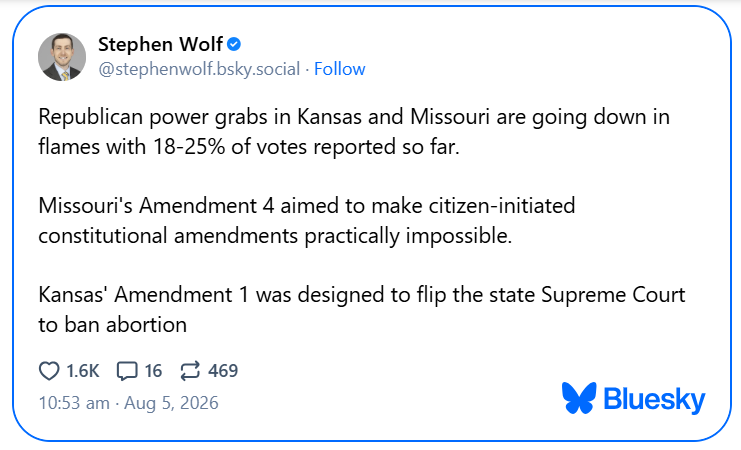Click the 16 replies count

pyautogui.click(x=153, y=371)
